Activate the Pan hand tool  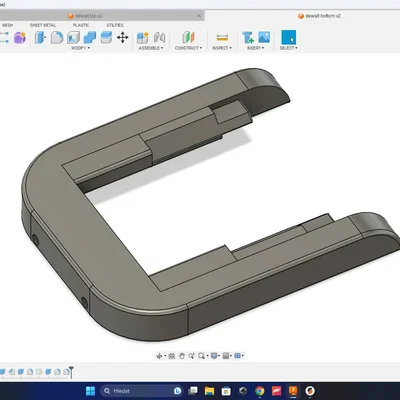point(181,356)
